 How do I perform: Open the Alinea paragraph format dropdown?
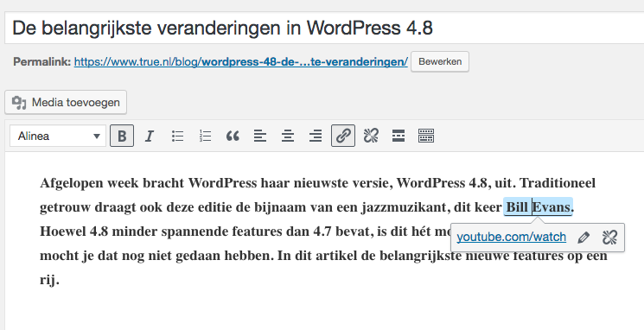(58, 136)
